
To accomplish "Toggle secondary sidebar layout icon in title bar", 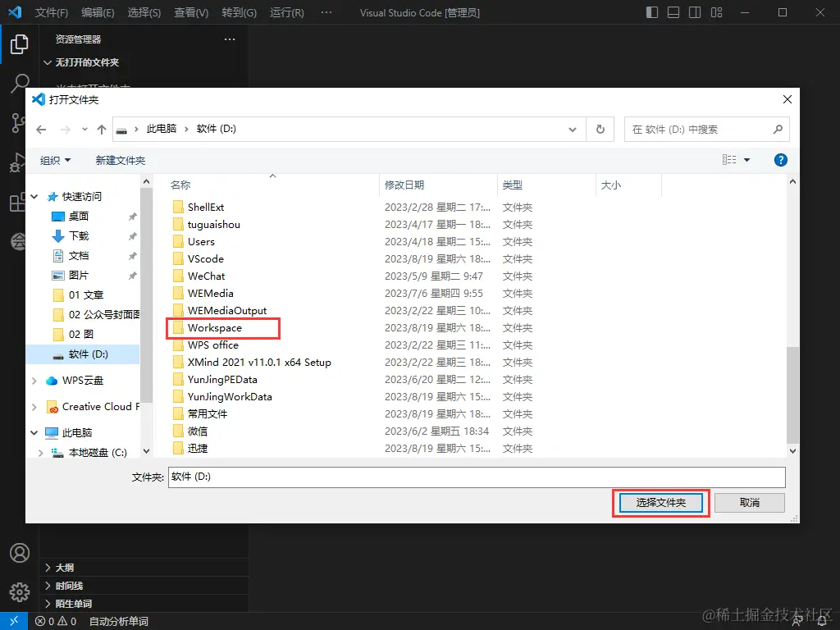I will pyautogui.click(x=695, y=12).
